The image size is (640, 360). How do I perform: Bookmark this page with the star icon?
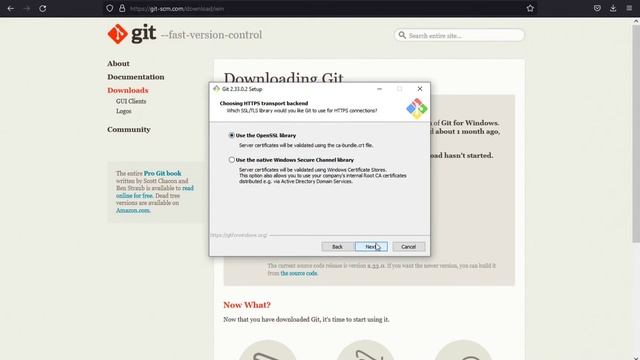530,8
